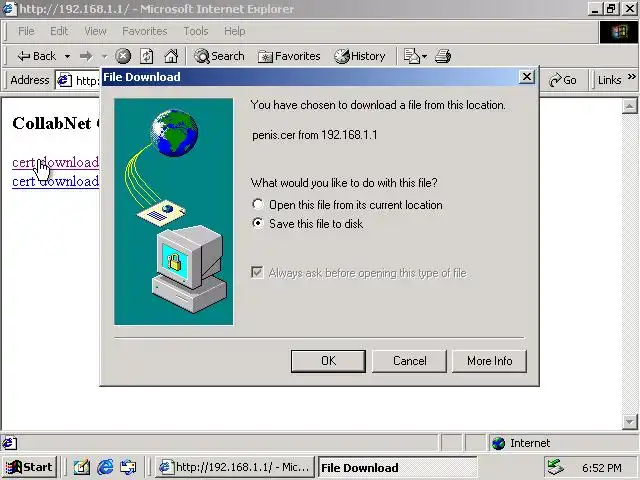Expand the Links toolbar chevron
This screenshot has width=640, height=480.
click(631, 77)
